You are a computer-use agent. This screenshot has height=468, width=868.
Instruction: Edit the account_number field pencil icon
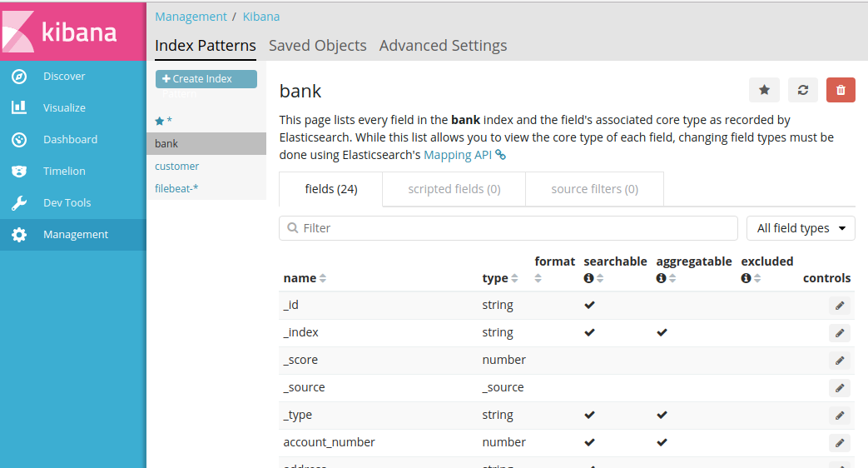(839, 443)
